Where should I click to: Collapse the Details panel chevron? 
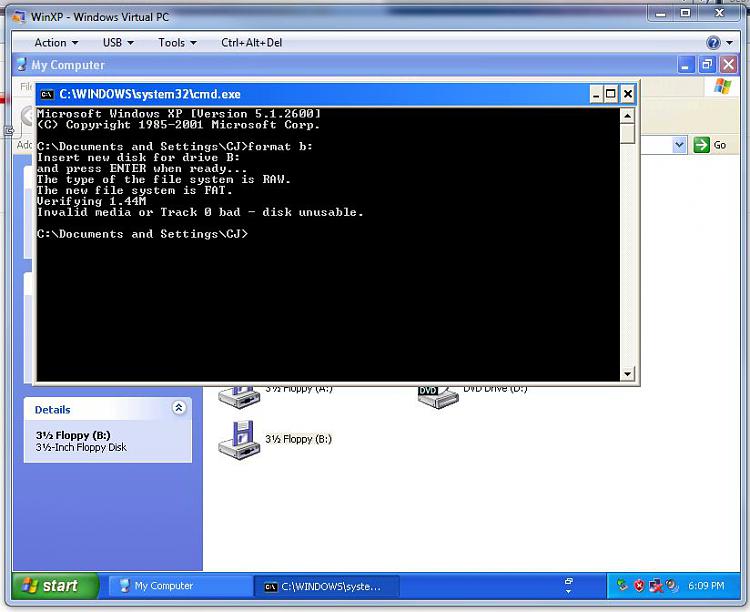tap(179, 408)
